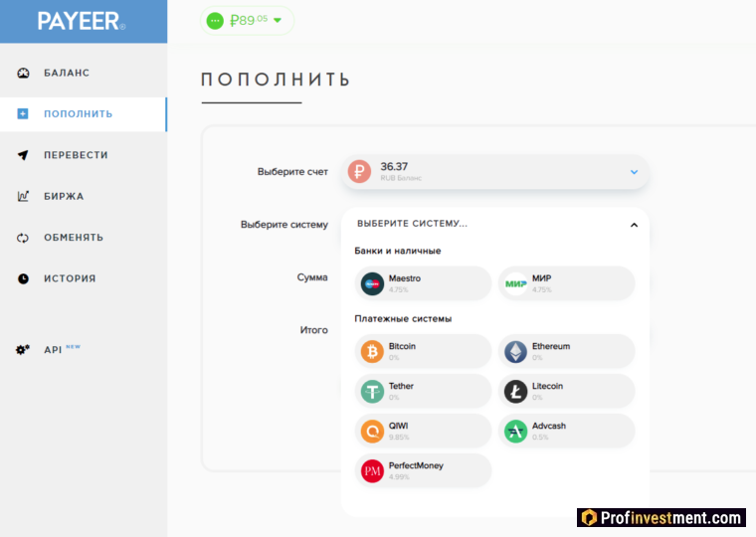Click the Биржа chart icon
The height and width of the screenshot is (537, 756).
pos(23,196)
